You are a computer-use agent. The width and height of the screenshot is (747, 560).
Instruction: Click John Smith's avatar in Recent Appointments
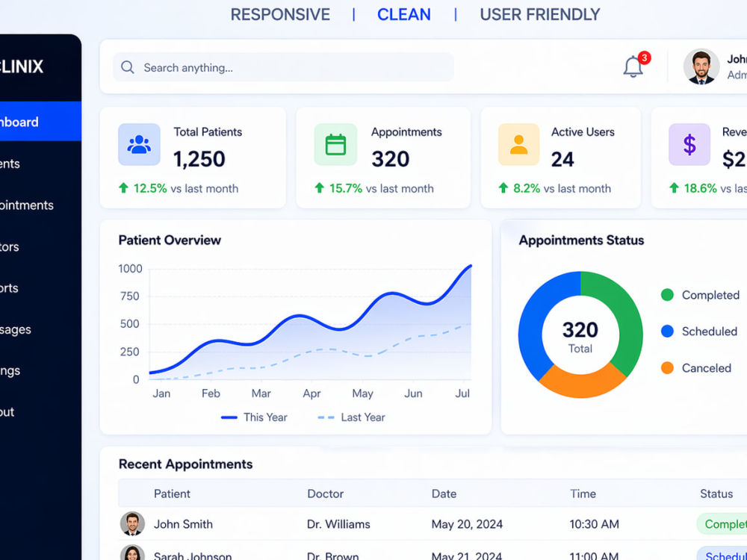pos(132,524)
